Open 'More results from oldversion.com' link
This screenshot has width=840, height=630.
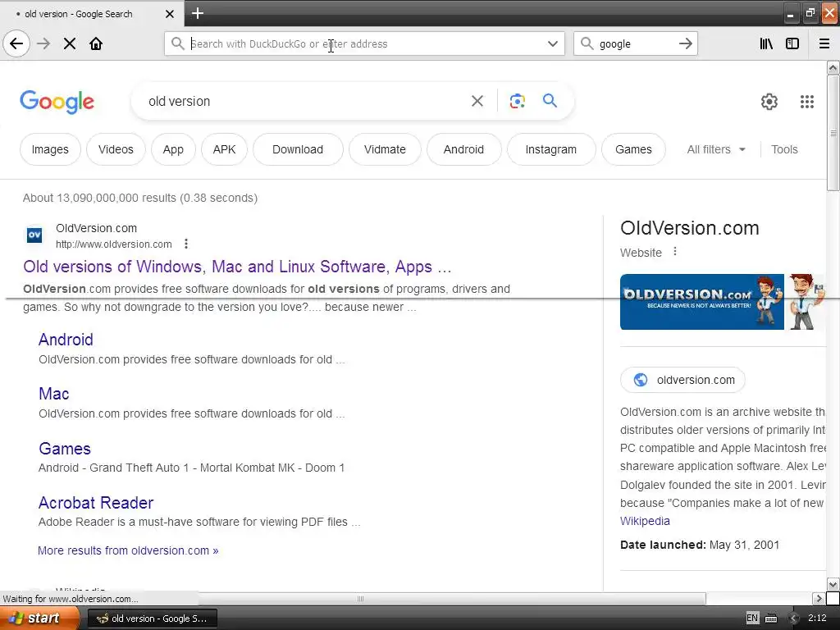click(128, 550)
